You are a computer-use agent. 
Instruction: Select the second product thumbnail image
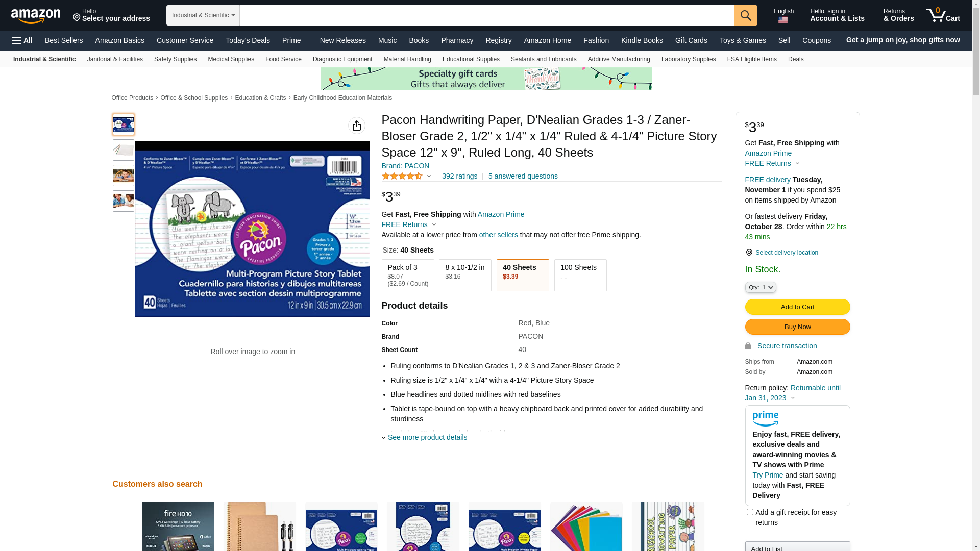(x=124, y=150)
